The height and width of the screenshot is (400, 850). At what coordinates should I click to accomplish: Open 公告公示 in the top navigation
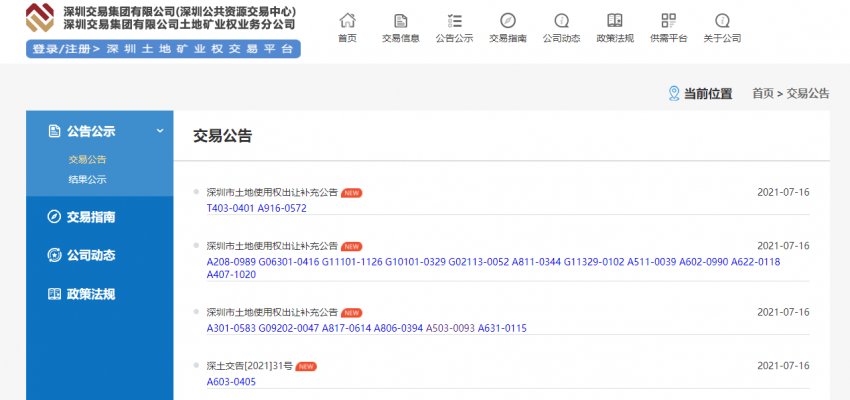pyautogui.click(x=454, y=38)
